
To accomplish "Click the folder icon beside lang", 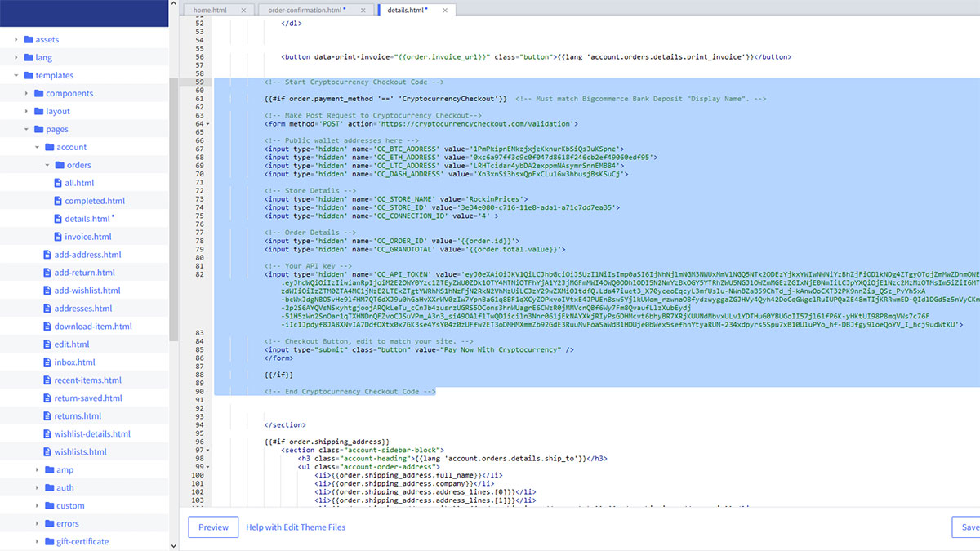I will 29,57.
